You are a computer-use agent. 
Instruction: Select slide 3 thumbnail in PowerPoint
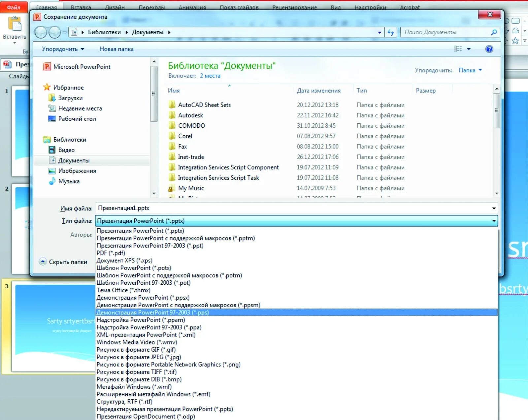(54, 327)
